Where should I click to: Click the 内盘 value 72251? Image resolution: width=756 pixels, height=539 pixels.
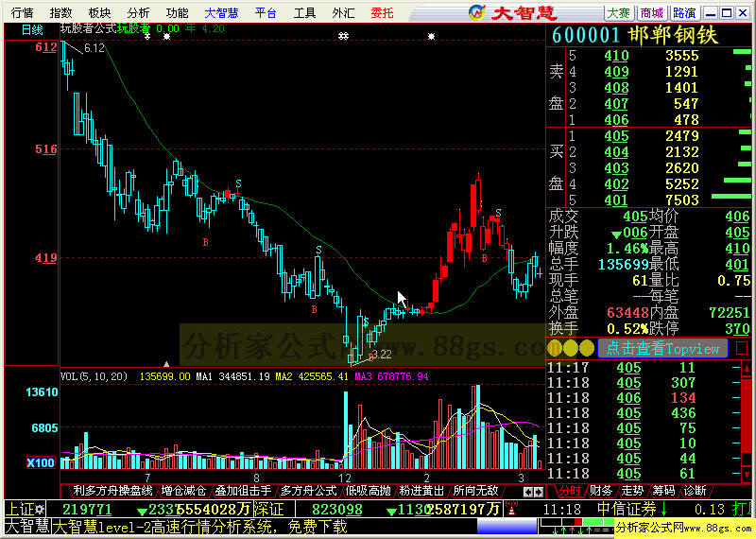point(730,312)
